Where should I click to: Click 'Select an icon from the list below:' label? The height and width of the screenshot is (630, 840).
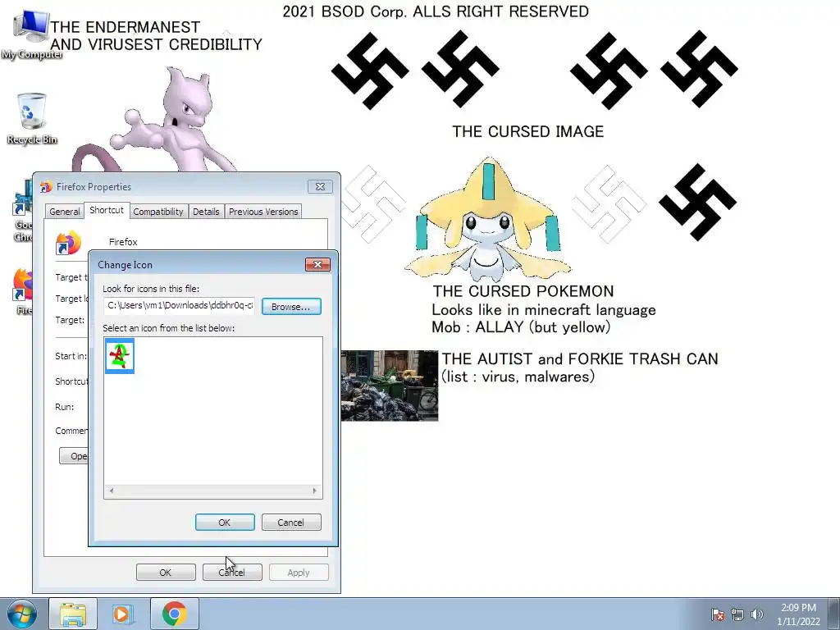(x=169, y=328)
